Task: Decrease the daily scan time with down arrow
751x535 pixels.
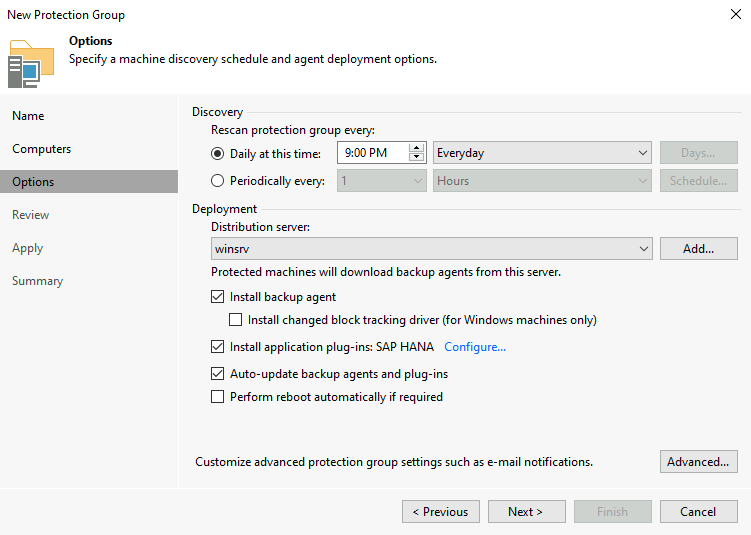Action: click(x=417, y=158)
